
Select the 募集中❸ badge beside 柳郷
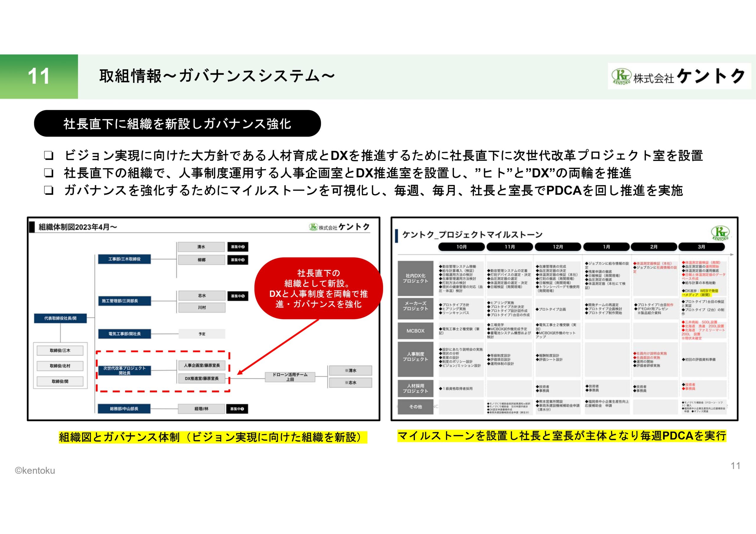pos(238,260)
